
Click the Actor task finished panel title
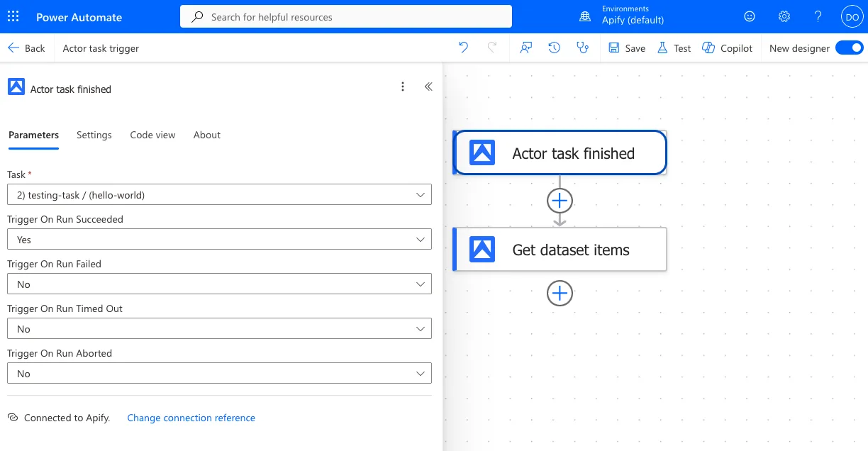(x=71, y=89)
